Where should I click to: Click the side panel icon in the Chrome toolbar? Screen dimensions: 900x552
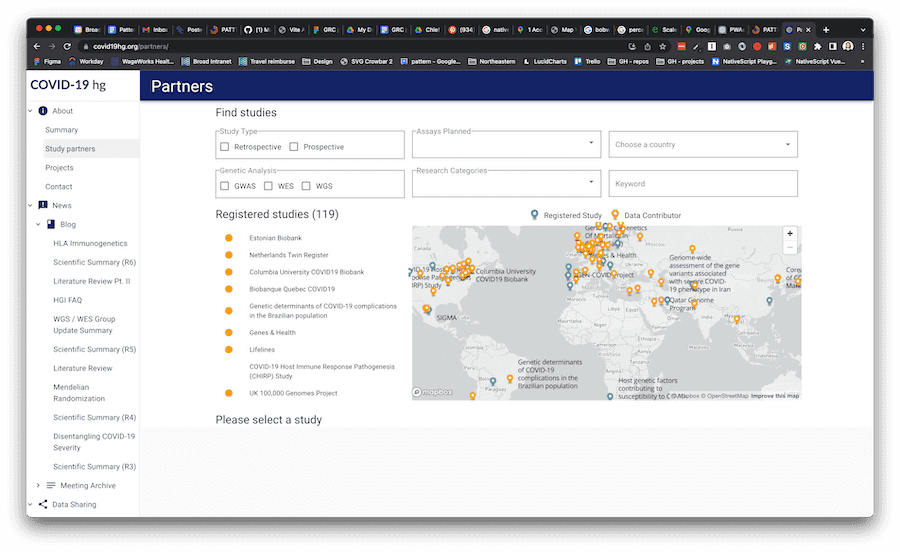pos(833,46)
